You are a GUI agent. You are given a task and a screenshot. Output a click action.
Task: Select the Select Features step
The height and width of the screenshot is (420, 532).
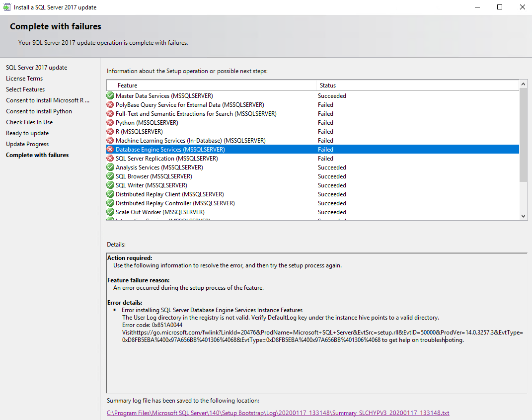(x=25, y=89)
